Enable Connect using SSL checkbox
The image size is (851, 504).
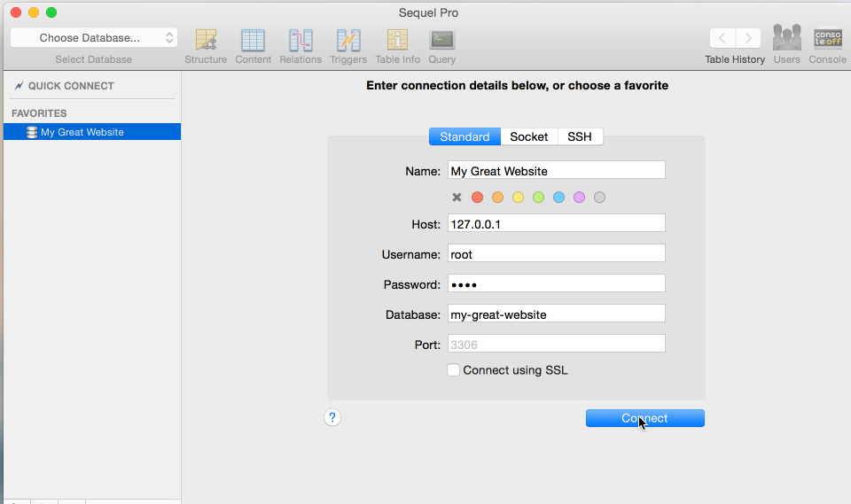[453, 370]
